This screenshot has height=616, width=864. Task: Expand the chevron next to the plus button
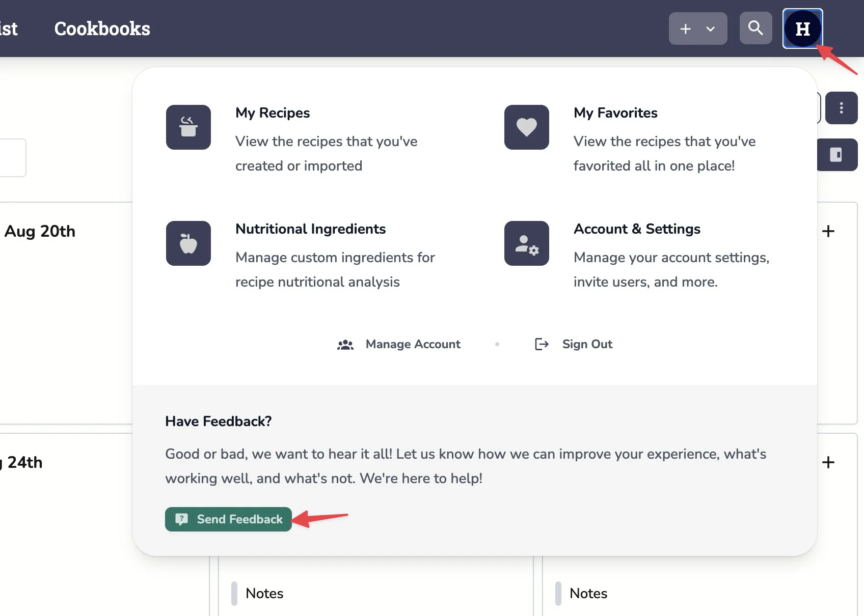710,29
